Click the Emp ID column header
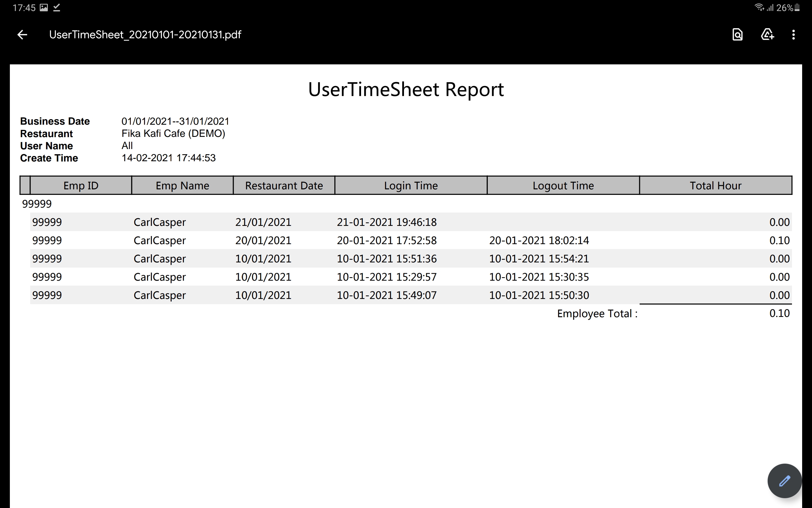 pos(81,186)
